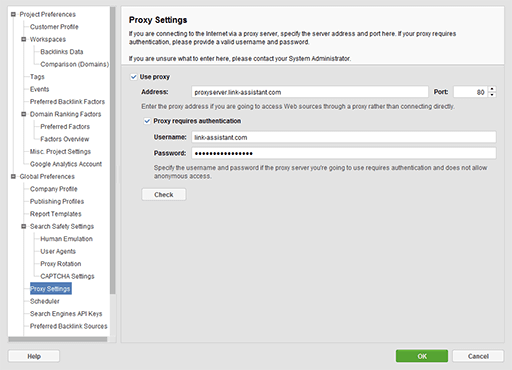Collapse the Project Preferences tree node
The height and width of the screenshot is (370, 512).
(x=13, y=14)
